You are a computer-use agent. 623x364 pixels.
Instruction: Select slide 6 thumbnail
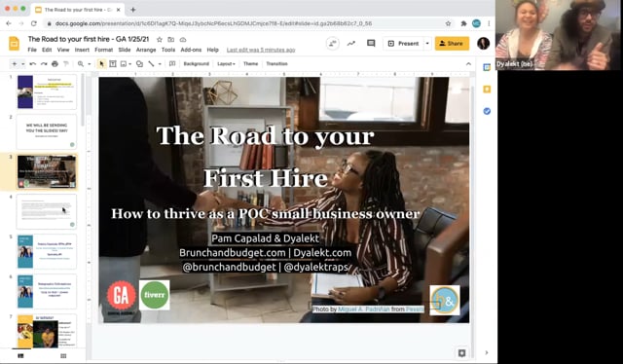point(47,291)
